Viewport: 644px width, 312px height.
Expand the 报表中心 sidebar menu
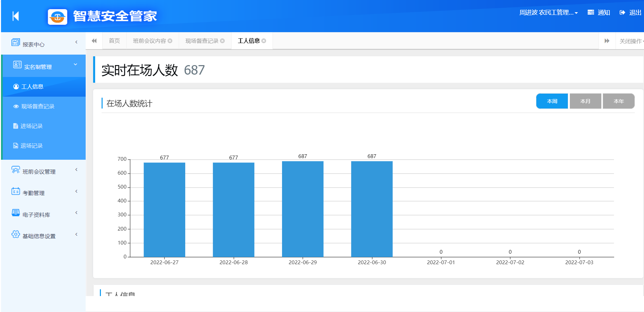(x=43, y=43)
